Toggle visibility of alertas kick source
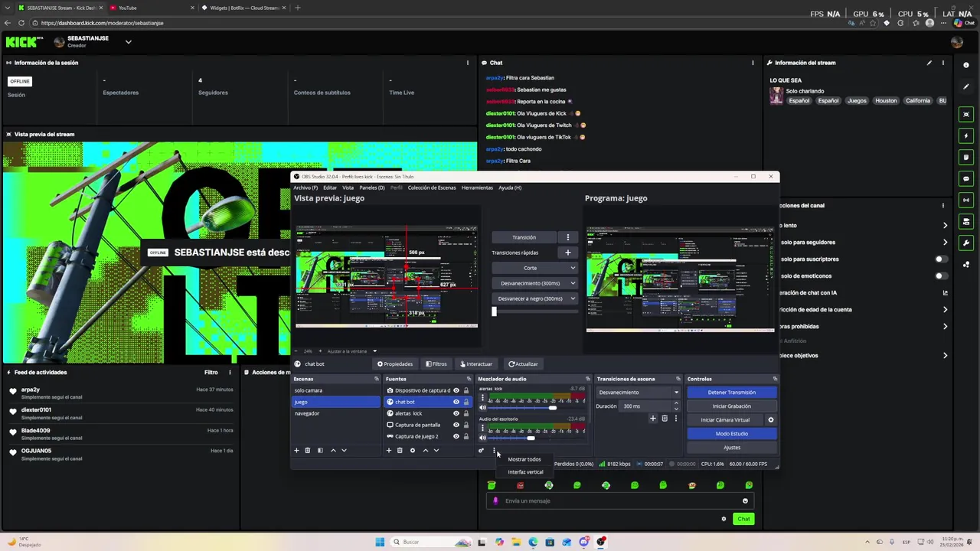Viewport: 980px width, 551px height. [x=456, y=413]
